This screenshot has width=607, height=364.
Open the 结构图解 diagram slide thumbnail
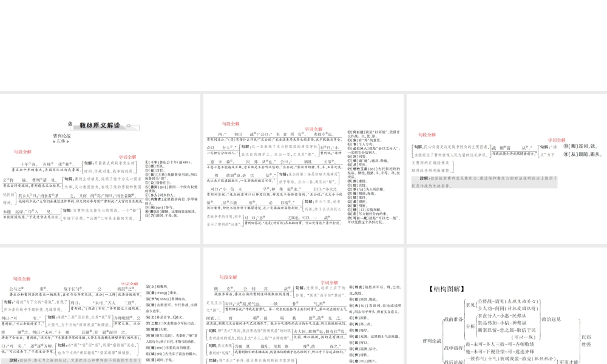coord(507,306)
